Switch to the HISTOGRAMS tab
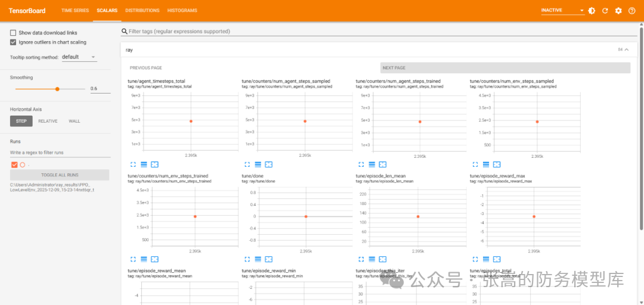The width and height of the screenshot is (644, 305). pos(182,11)
